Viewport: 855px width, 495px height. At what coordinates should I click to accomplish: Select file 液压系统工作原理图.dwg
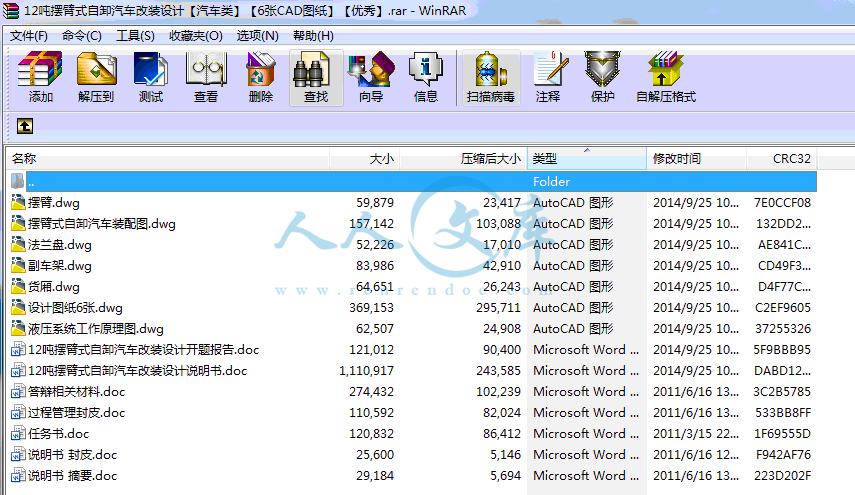[95, 329]
